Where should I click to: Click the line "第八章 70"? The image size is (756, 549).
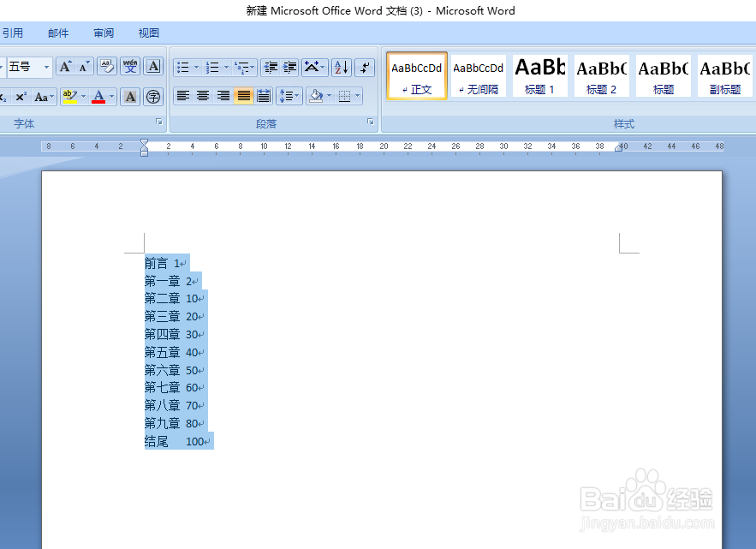point(174,405)
